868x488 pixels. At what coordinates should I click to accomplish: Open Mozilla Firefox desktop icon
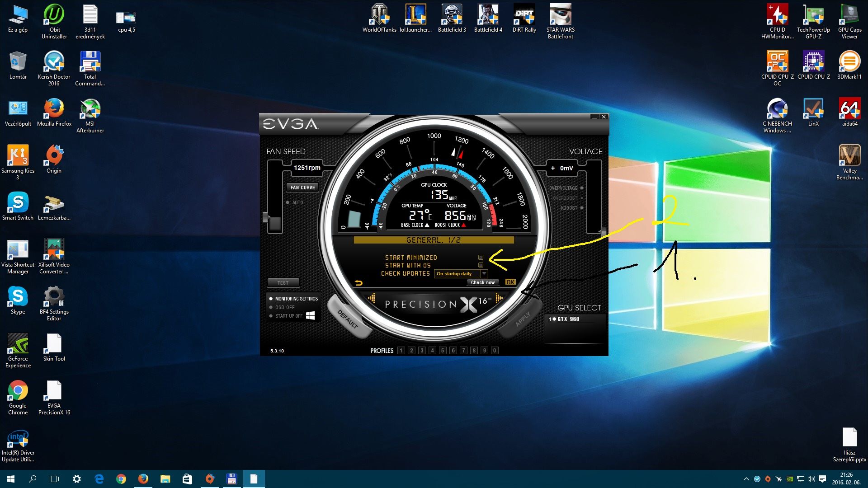pyautogui.click(x=54, y=112)
